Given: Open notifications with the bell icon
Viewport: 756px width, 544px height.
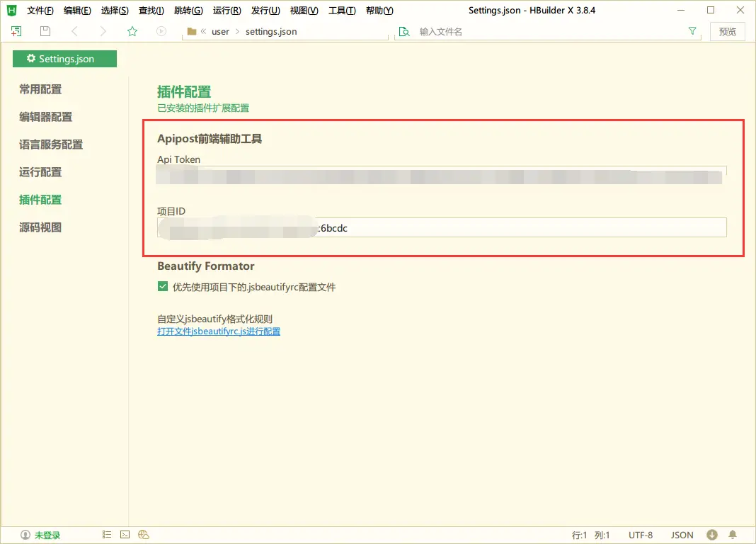Looking at the screenshot, I should click(733, 535).
